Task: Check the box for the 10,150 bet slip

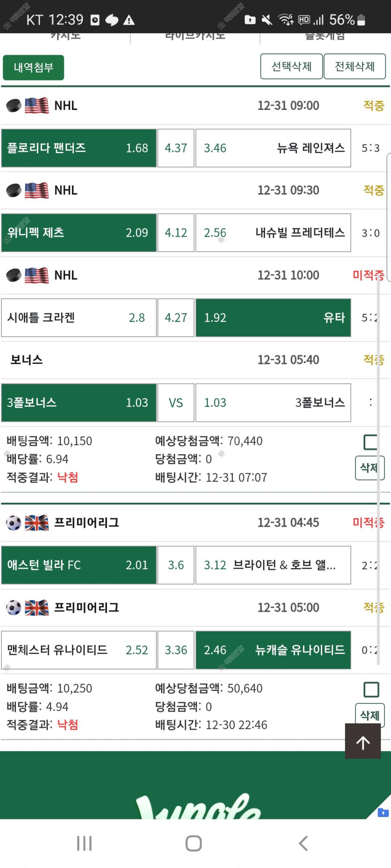Action: pyautogui.click(x=370, y=442)
